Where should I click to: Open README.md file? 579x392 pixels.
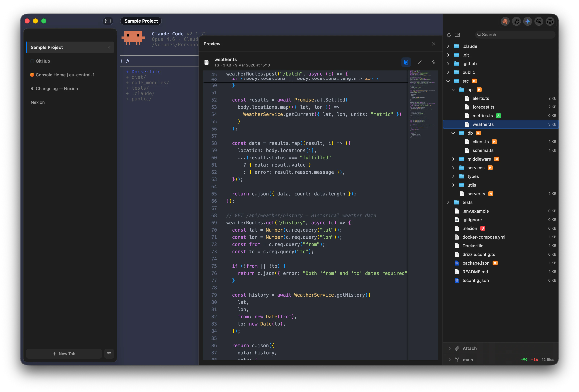pyautogui.click(x=501, y=272)
